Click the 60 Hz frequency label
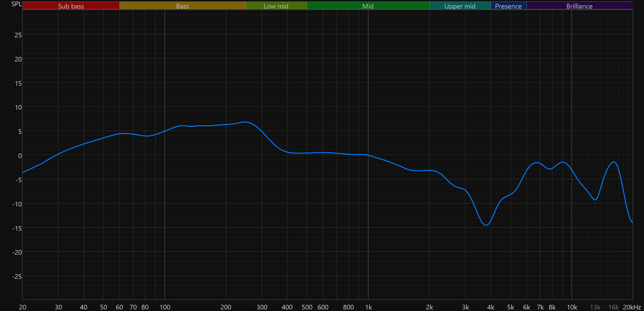Image resolution: width=644 pixels, height=311 pixels. [120, 307]
